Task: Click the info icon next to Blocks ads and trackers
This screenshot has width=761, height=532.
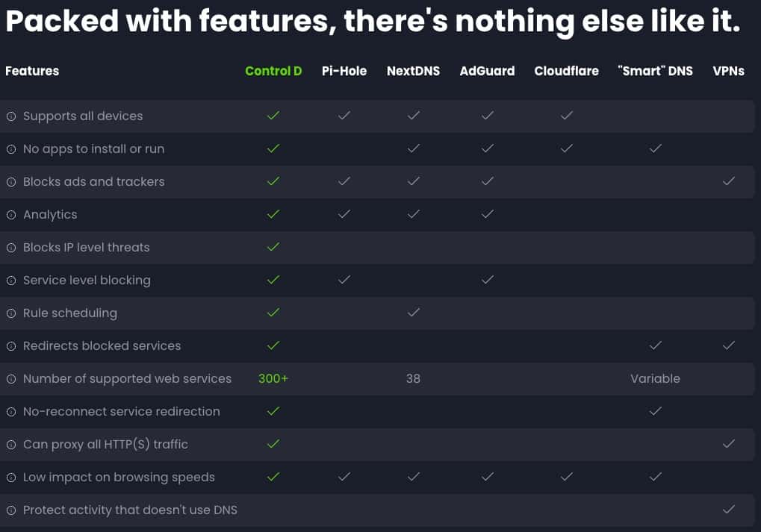Action: point(11,182)
